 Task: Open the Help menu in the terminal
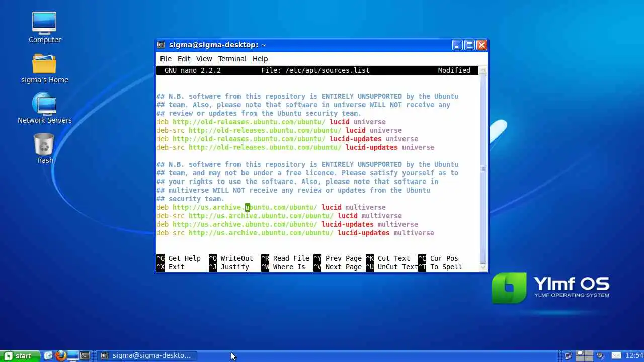pyautogui.click(x=260, y=59)
